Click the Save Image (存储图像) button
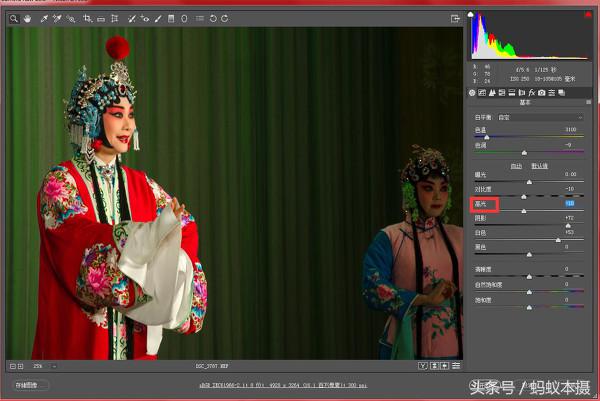The width and height of the screenshot is (600, 401). [31, 385]
